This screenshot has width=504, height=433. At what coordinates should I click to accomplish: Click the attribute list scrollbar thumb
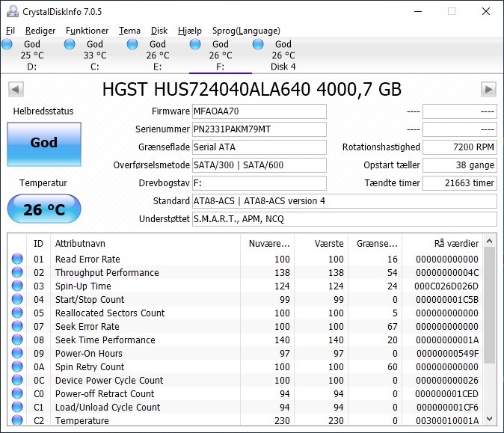pos(490,305)
